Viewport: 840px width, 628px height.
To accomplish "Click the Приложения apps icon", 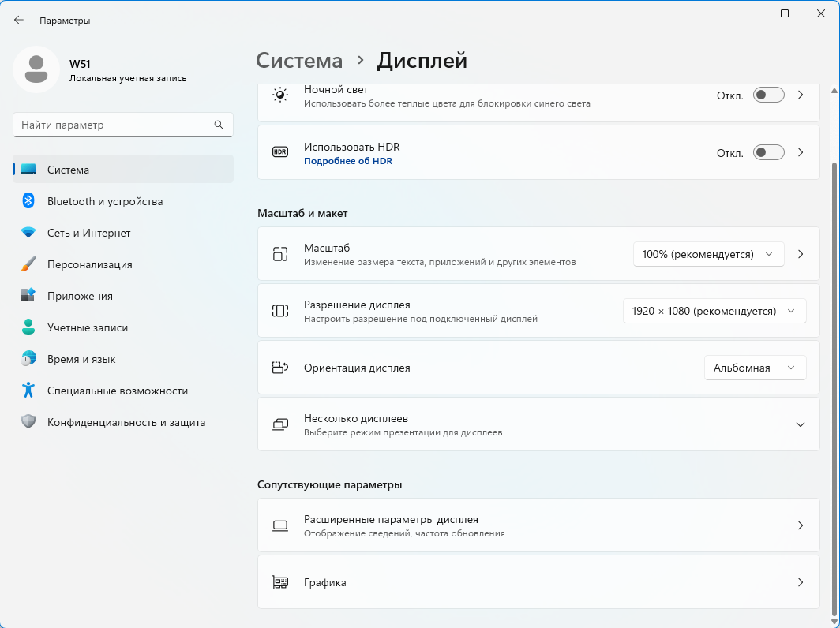I will tap(28, 295).
